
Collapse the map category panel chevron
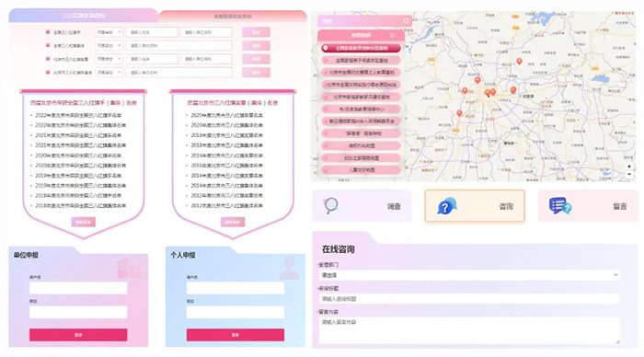(x=392, y=35)
